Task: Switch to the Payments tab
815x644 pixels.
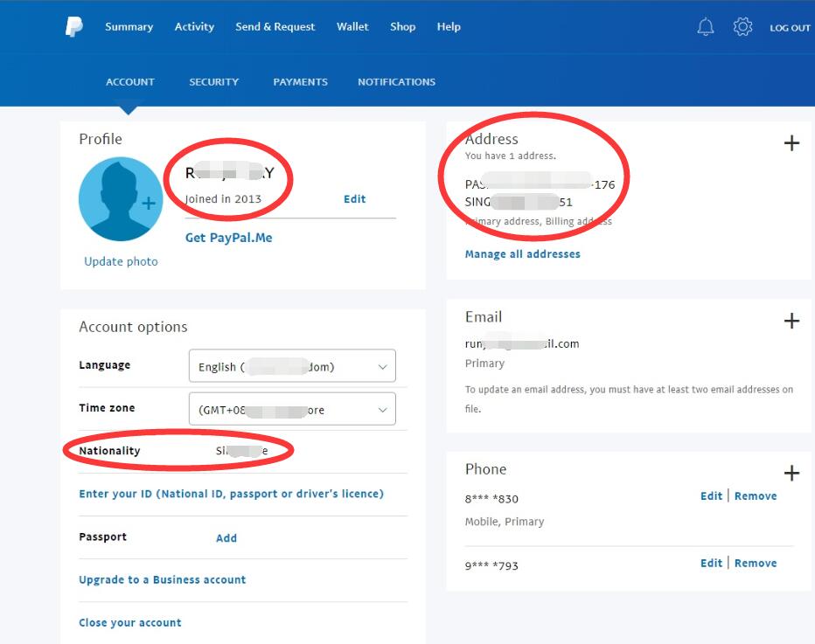Action: coord(300,82)
